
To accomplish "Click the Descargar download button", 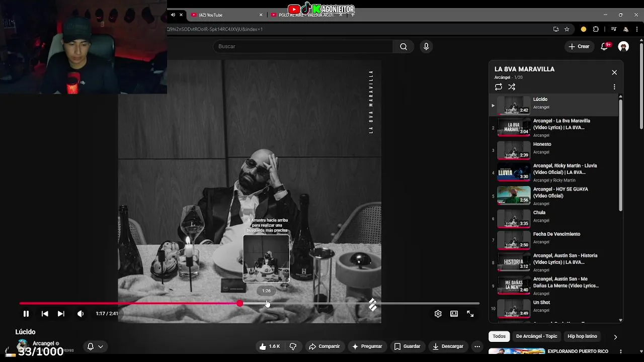I will click(x=448, y=346).
